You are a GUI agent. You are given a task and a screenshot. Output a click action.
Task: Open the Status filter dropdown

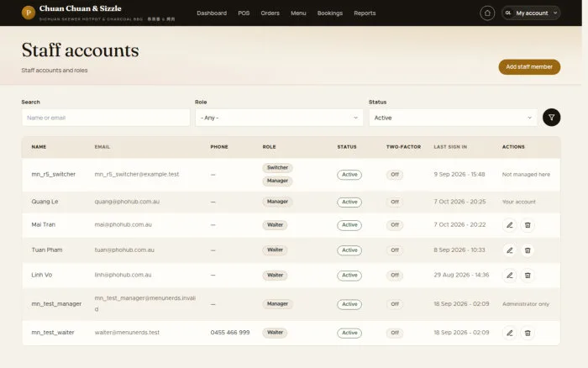tap(453, 118)
